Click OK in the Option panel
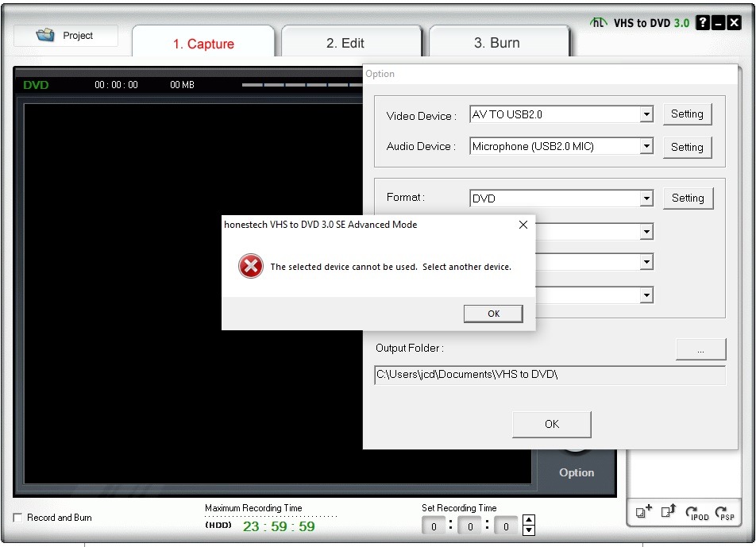The image size is (756, 547). coord(552,424)
